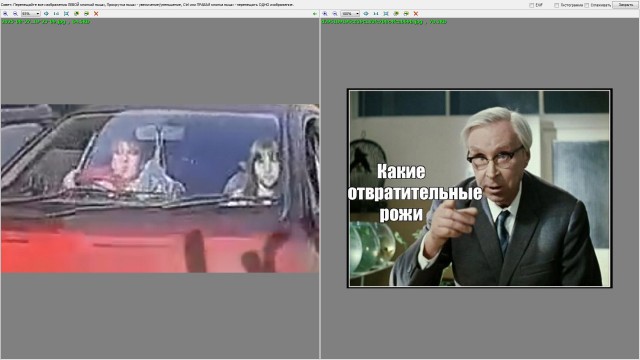Click the green arrow open icon in right toolbar
Viewport: 640px width, 360px height.
(396, 13)
